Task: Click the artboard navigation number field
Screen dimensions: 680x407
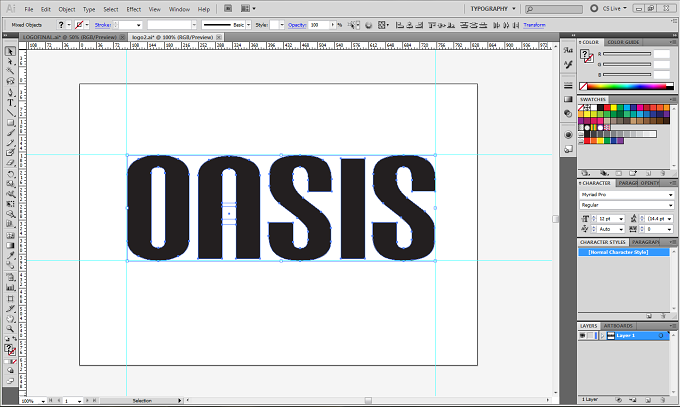Action: (69, 401)
